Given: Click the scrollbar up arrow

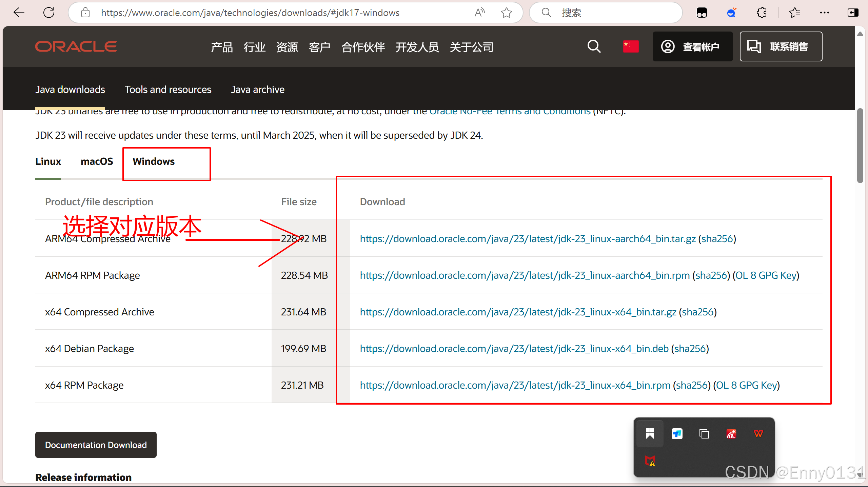Looking at the screenshot, I should point(860,34).
